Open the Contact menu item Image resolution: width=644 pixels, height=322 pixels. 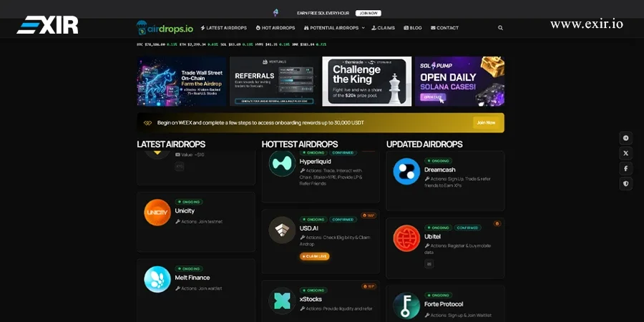tap(445, 28)
